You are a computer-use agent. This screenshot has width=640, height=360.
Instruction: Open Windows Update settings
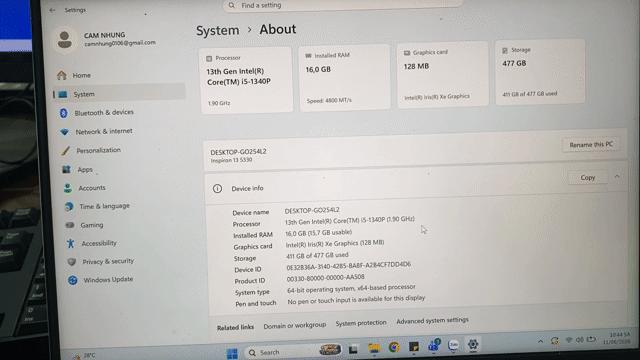100,280
